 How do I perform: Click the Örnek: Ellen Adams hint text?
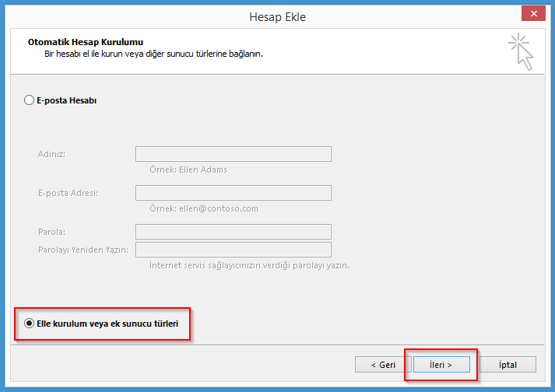(188, 170)
